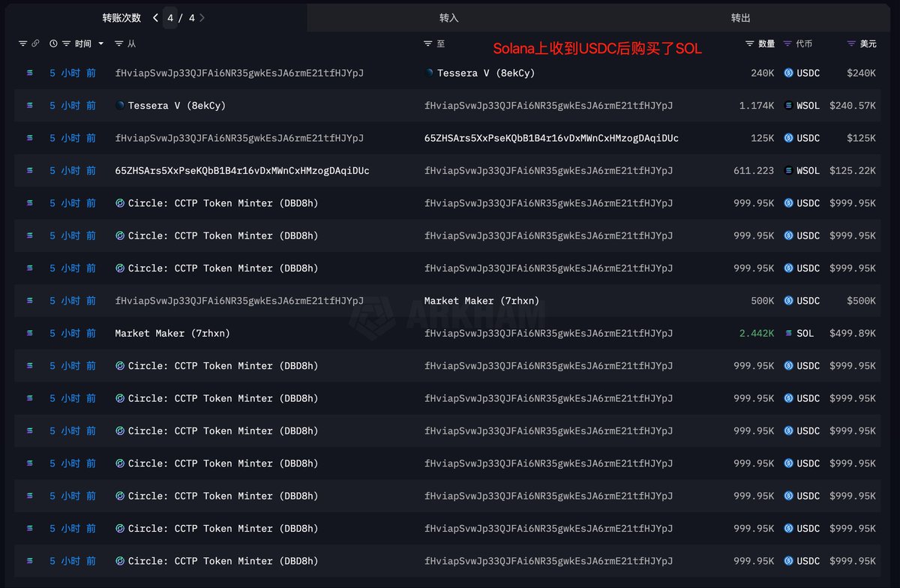Screen dimensions: 900x588
Task: Click '5 小时 前' time in 2.442K SOL row
Action: tap(73, 333)
